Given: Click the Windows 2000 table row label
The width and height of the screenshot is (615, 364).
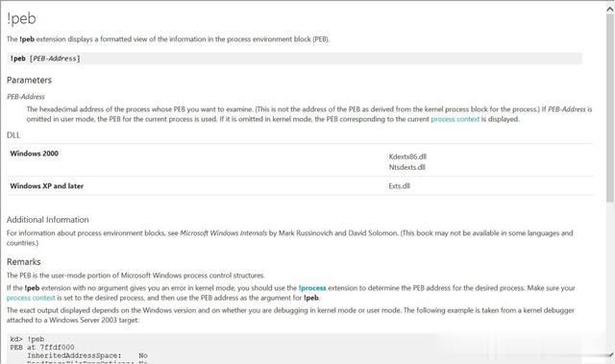Looking at the screenshot, I should pos(35,154).
